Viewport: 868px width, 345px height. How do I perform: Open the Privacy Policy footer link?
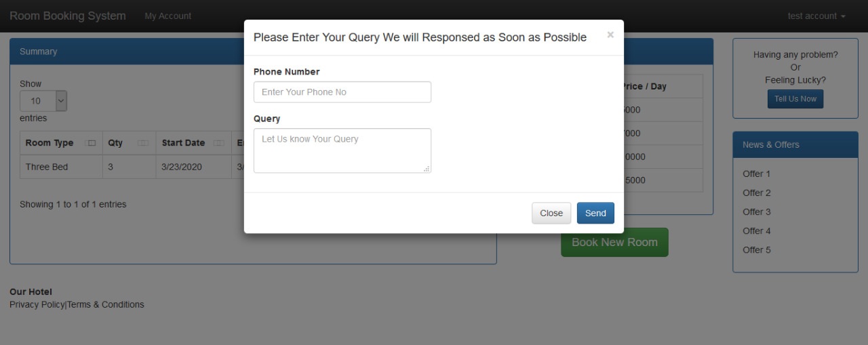pos(37,305)
